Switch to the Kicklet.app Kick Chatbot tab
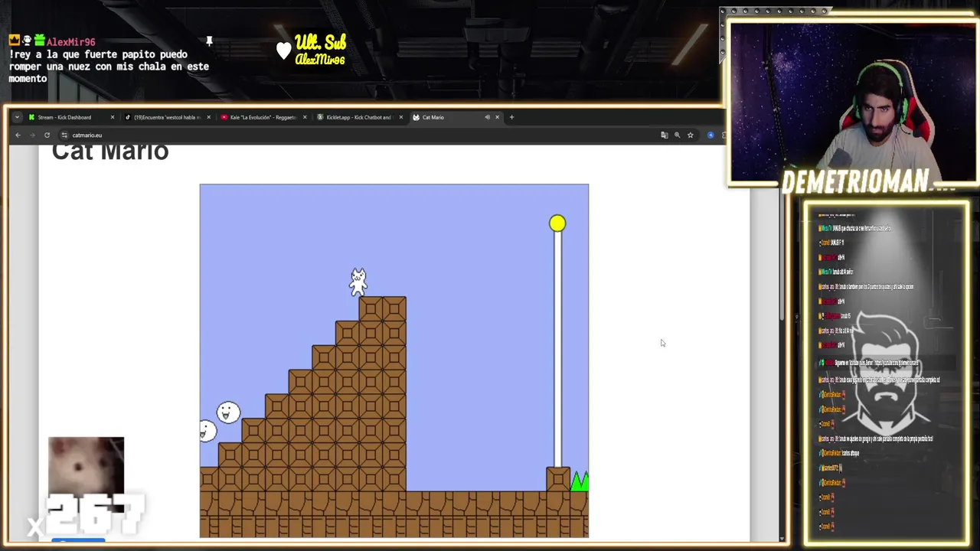980x551 pixels. (x=360, y=117)
